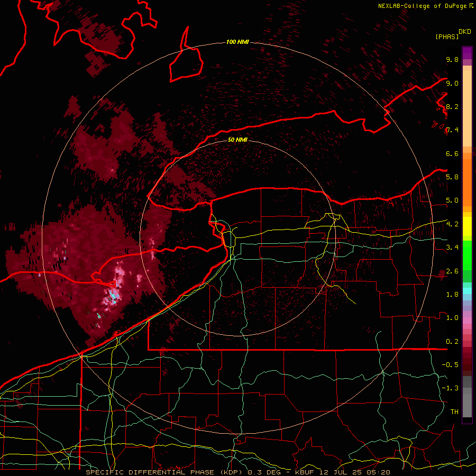This screenshot has height=476, width=476.
Task: Click the [PHAS] legend heading
Action: tap(447, 36)
